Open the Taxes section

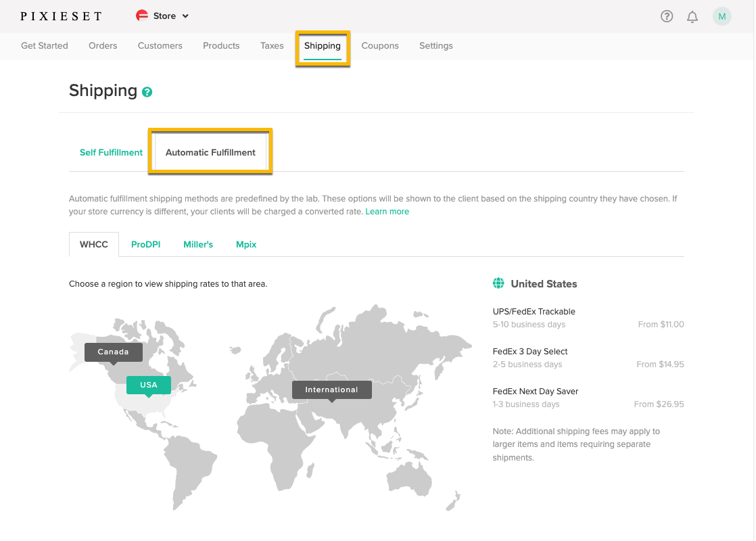point(272,46)
